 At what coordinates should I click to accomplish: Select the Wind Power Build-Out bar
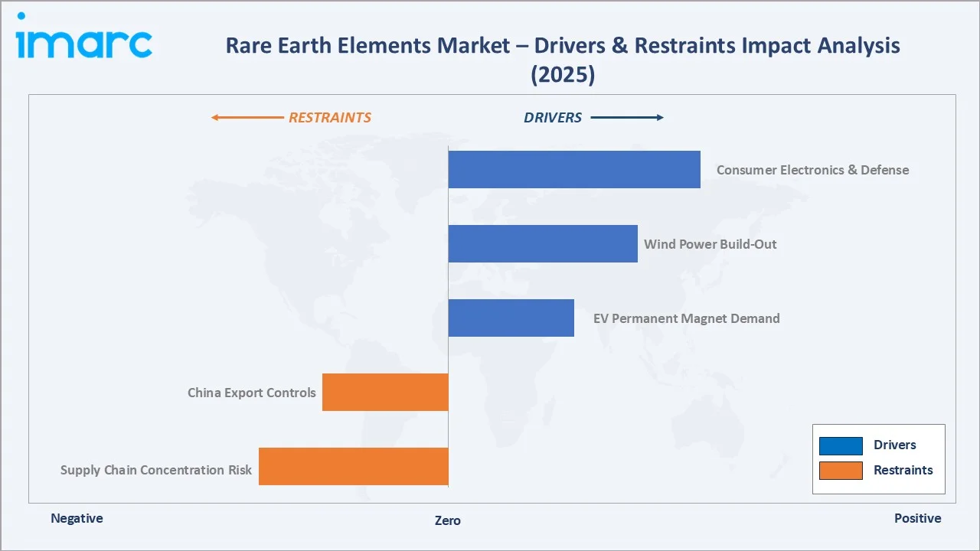[543, 243]
